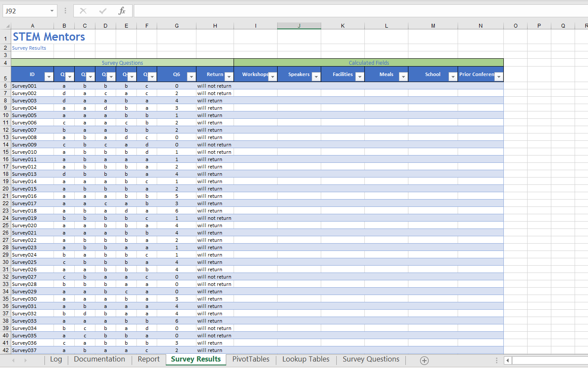Click the empty Workshops cell for Survey001
The width and height of the screenshot is (588, 368).
(256, 86)
